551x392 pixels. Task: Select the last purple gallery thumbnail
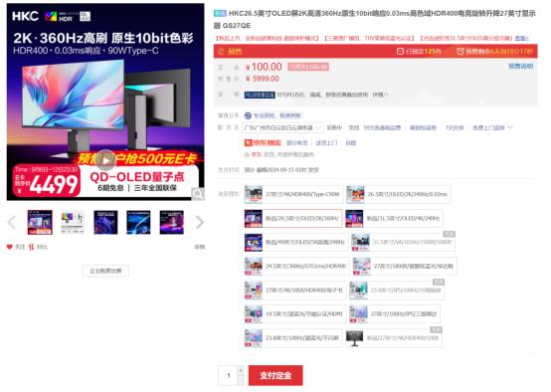[171, 222]
